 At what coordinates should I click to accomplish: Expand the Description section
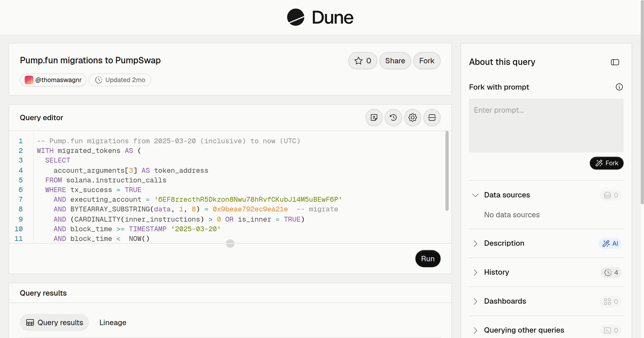coord(475,243)
